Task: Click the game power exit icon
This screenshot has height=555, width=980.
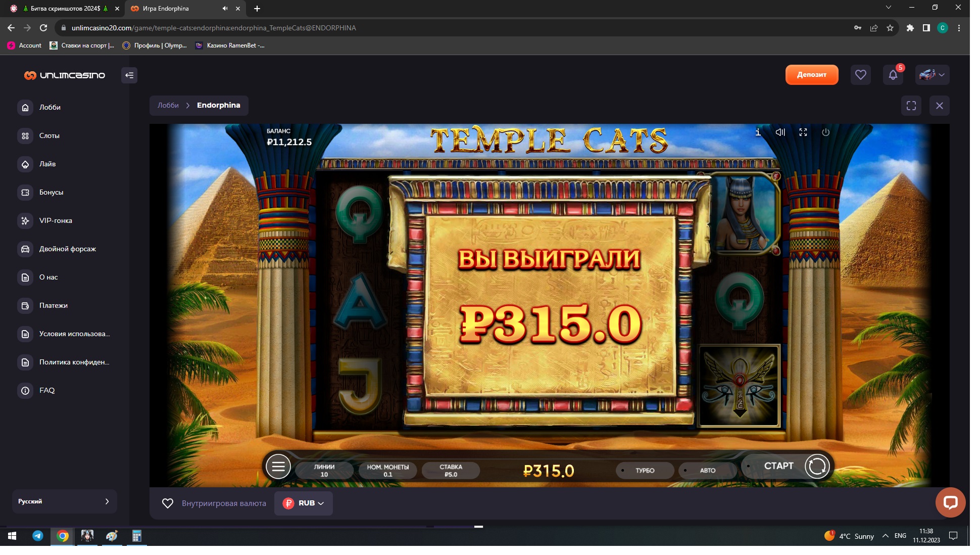Action: click(825, 132)
